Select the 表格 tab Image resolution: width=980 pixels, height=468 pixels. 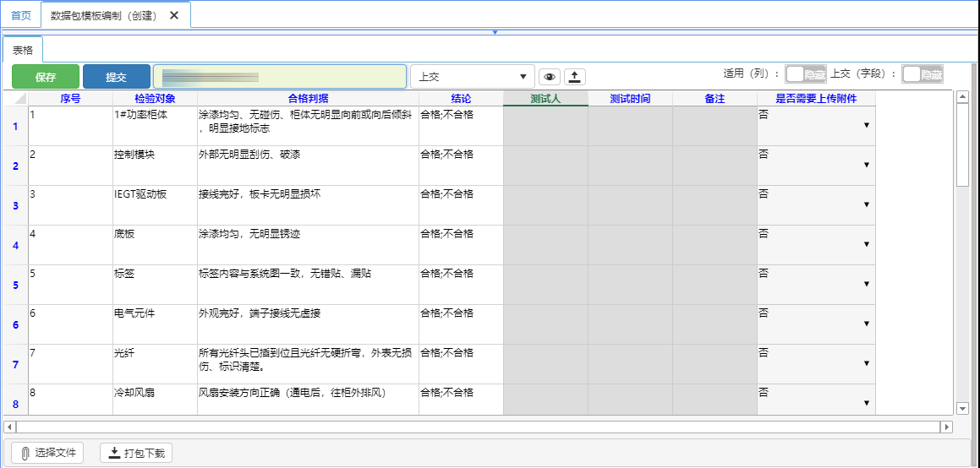click(23, 50)
